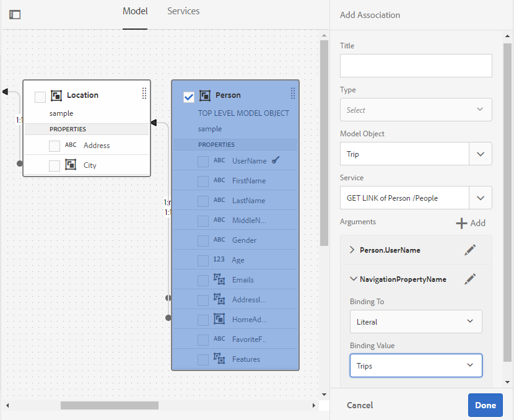The width and height of the screenshot is (514, 420).
Task: Click the drag handle on Person card
Action: pyautogui.click(x=292, y=93)
